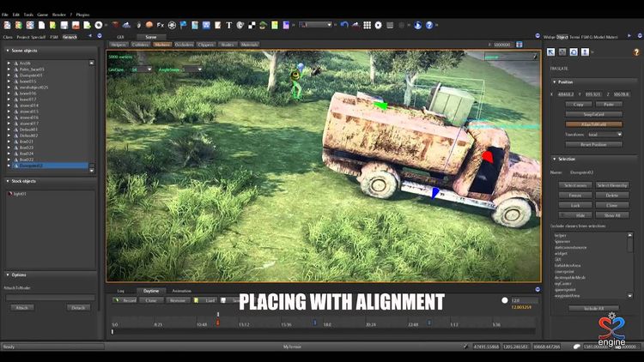This screenshot has width=644, height=362.
Task: Click the orange question mark in right panel
Action: tap(636, 52)
